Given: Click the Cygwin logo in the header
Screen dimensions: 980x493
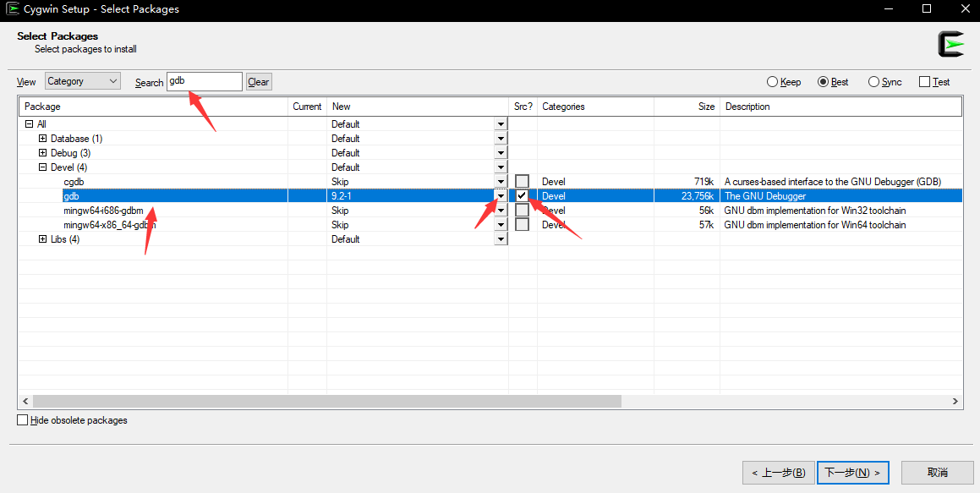Looking at the screenshot, I should pos(950,44).
